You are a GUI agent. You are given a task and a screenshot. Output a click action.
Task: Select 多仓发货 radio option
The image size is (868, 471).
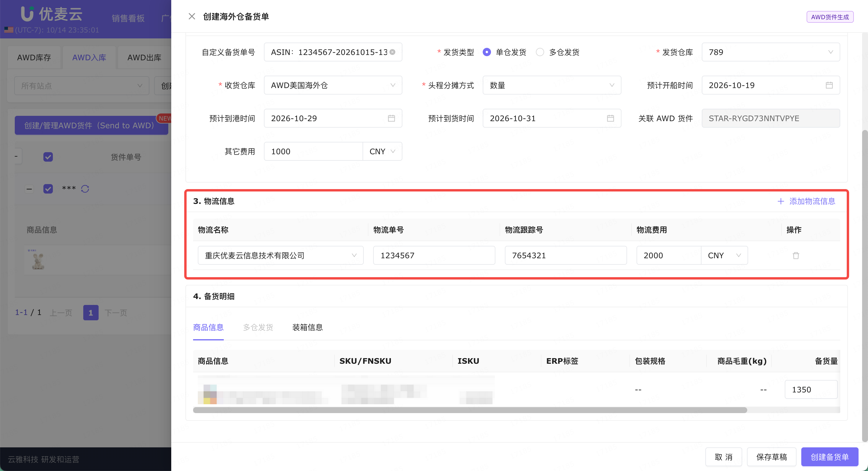tap(540, 52)
